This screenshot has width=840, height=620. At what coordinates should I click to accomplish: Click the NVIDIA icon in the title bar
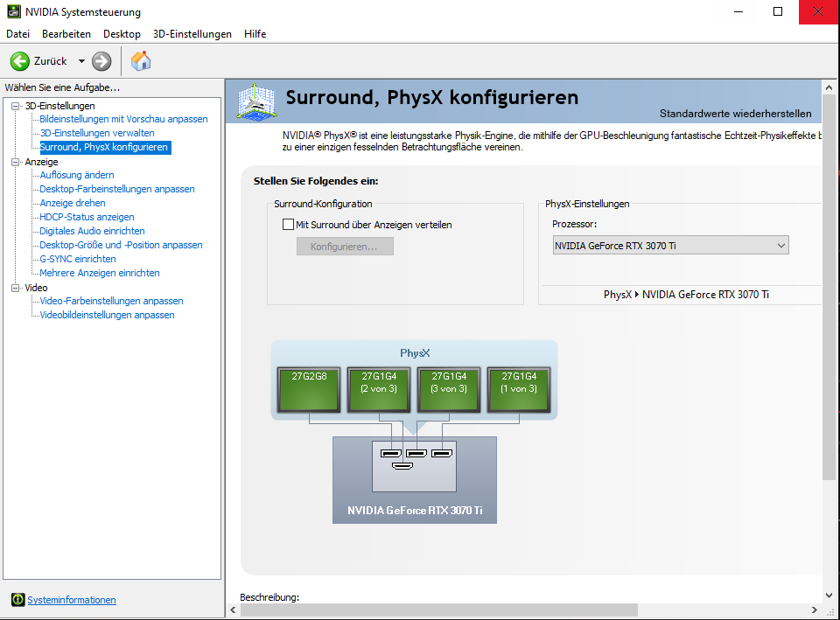click(14, 11)
